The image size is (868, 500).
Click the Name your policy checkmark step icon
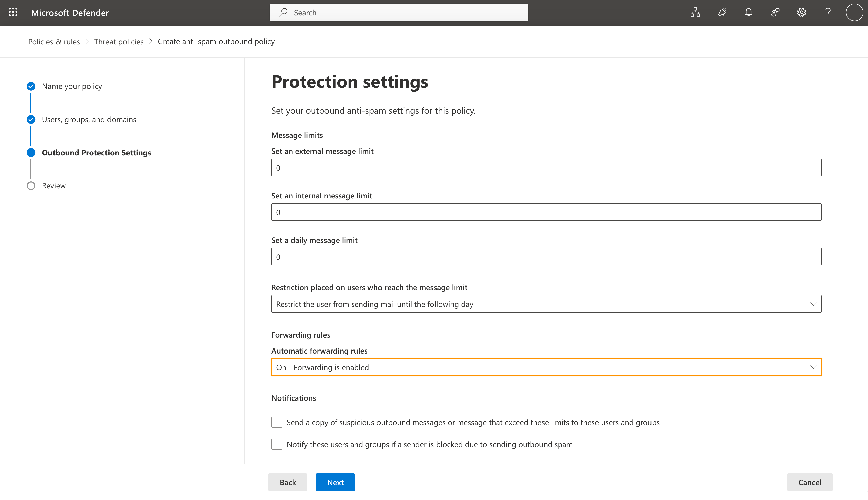(31, 86)
